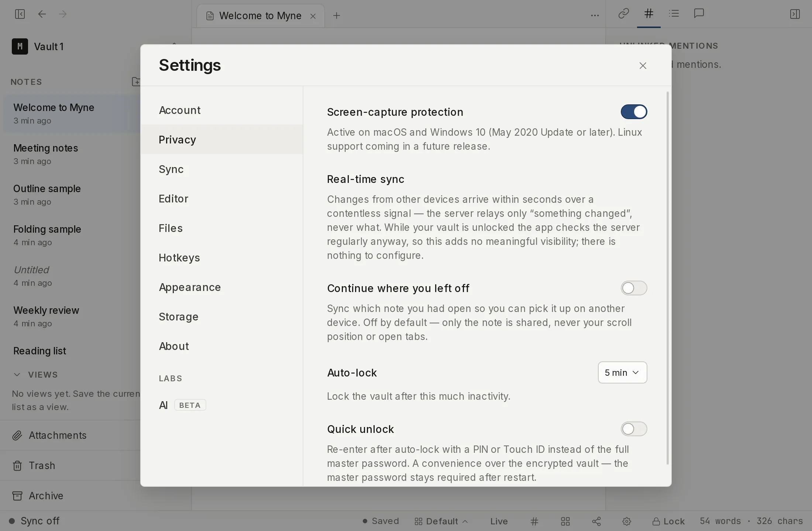Show the links panel chain icon
This screenshot has width=812, height=531.
coord(623,14)
